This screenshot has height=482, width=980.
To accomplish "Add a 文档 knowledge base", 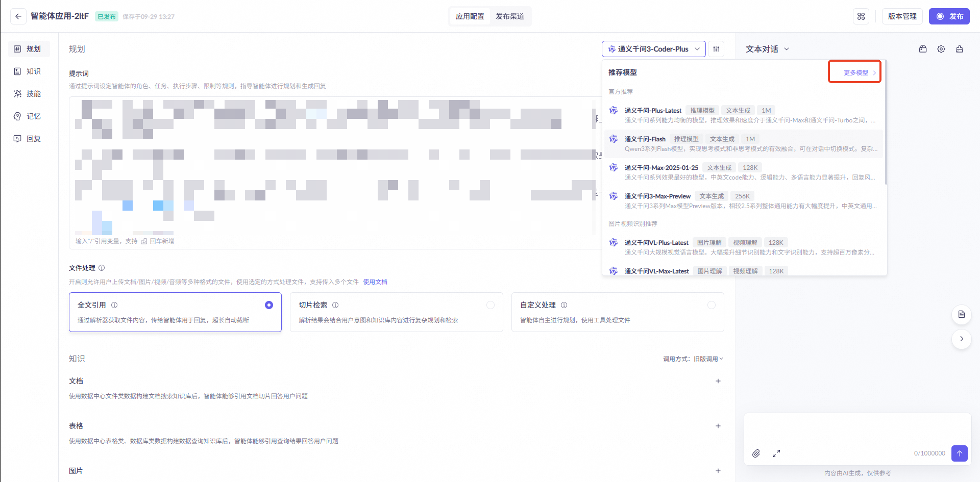I will coord(718,381).
